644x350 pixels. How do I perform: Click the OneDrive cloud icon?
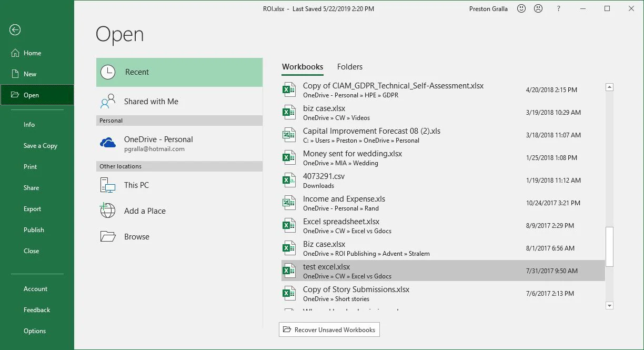(108, 143)
